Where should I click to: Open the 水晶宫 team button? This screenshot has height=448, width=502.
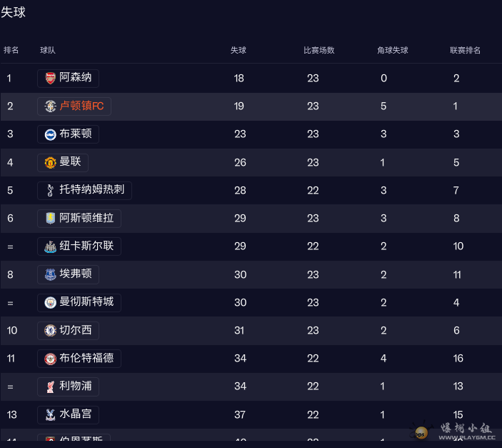coord(75,414)
